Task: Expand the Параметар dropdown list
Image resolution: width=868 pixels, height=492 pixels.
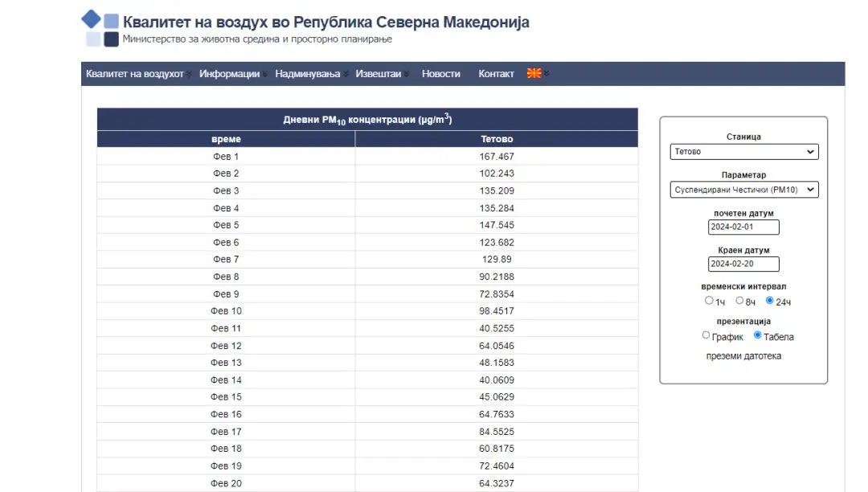Action: coord(743,190)
